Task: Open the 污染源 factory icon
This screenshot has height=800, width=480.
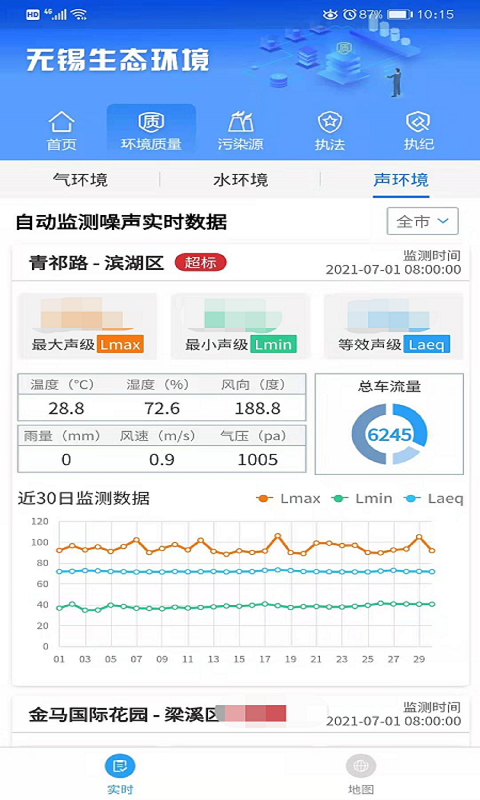Action: pyautogui.click(x=240, y=131)
